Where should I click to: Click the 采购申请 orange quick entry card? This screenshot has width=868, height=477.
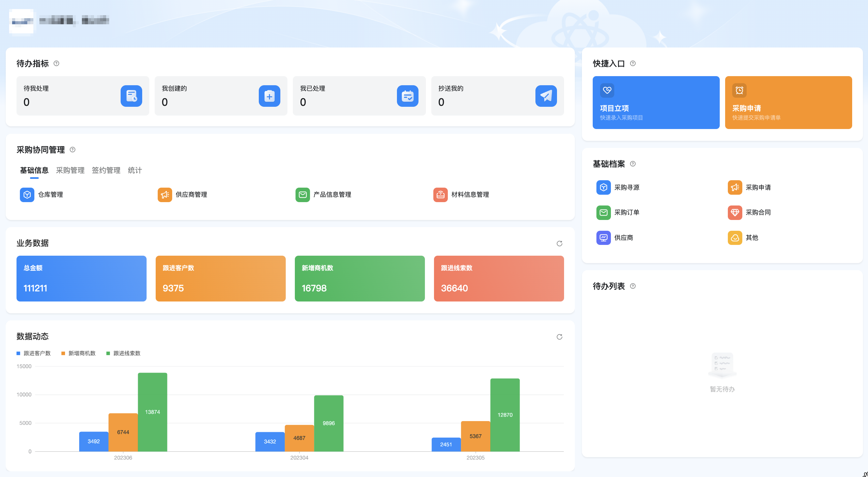[x=788, y=102]
